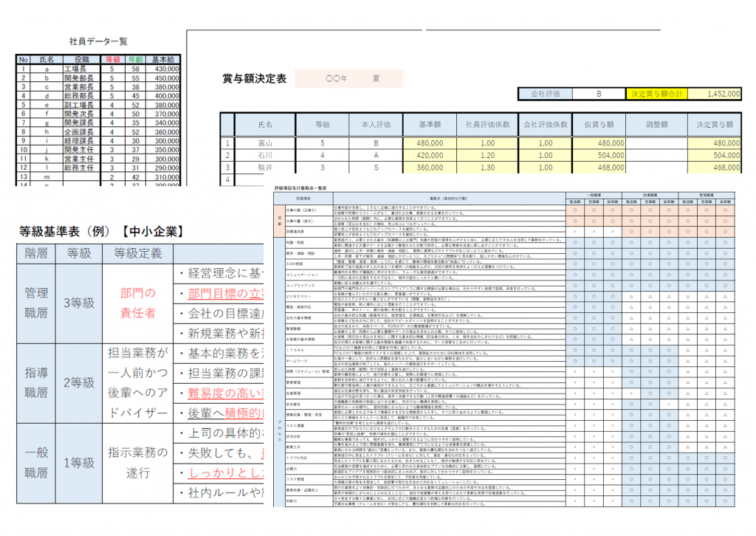Click 基準額 cell showing 420,000
Viewport: 756px width, 536px height.
tap(430, 156)
